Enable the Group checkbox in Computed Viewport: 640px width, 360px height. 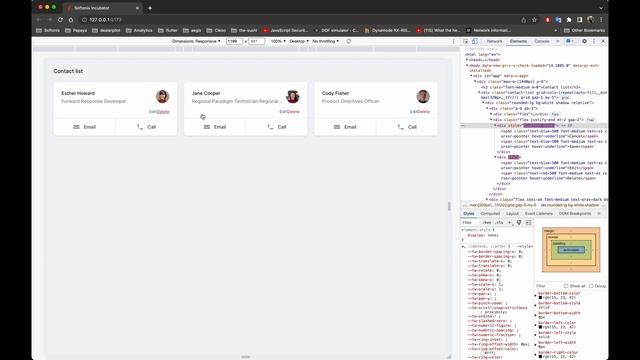tap(591, 286)
